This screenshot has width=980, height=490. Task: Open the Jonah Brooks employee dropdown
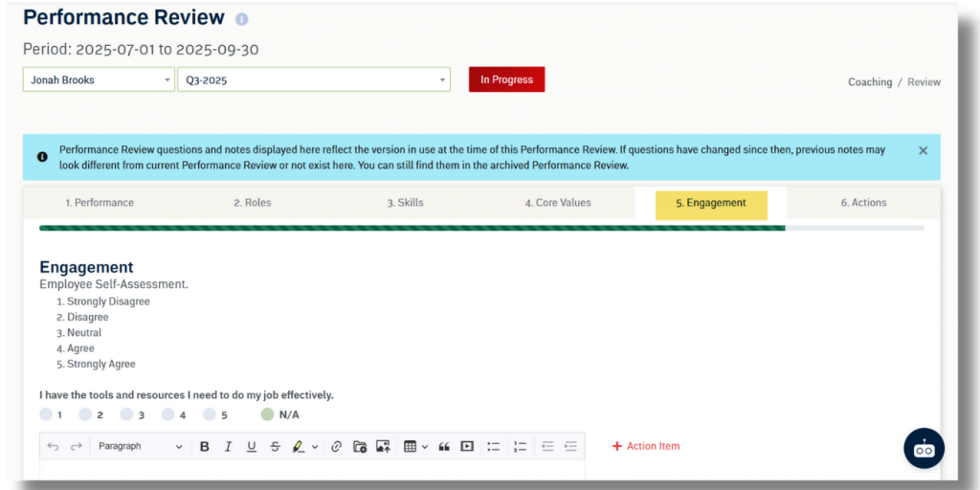(x=99, y=80)
